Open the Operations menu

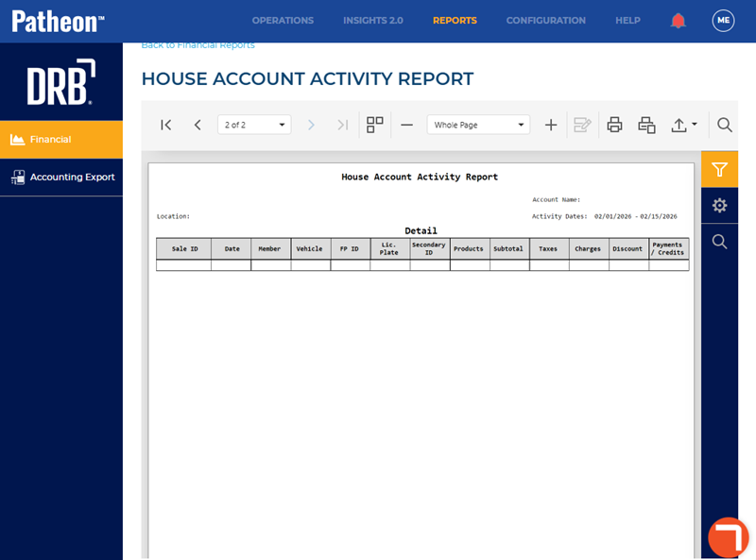click(283, 21)
